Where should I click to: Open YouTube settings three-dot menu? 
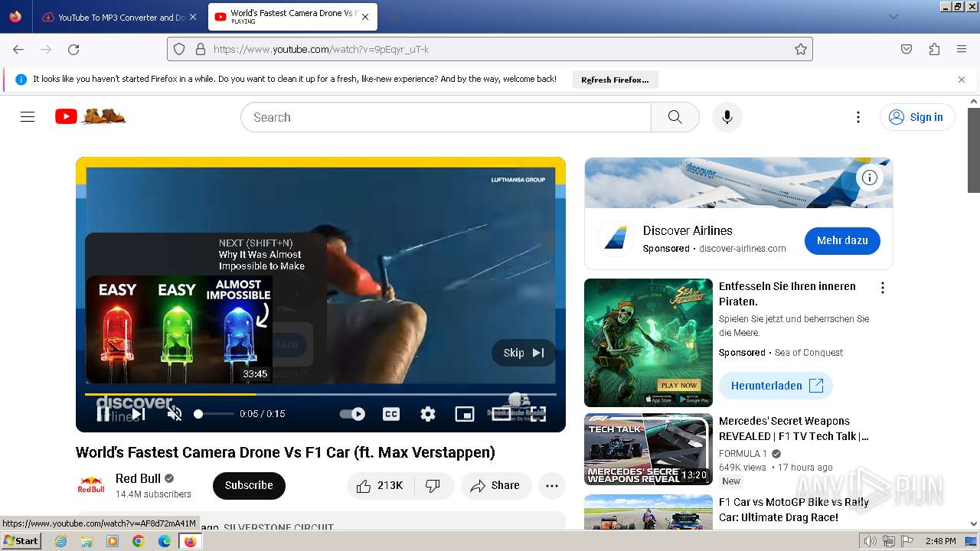tap(858, 117)
